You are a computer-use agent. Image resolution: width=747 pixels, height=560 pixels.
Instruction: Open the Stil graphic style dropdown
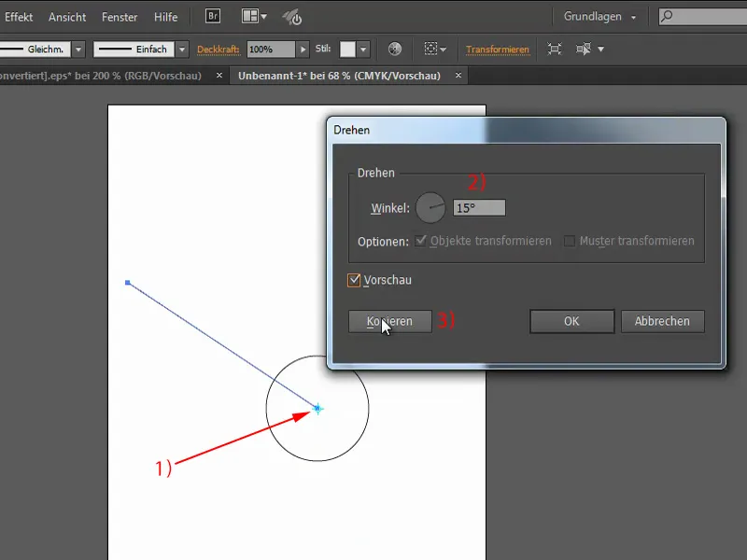[x=363, y=49]
